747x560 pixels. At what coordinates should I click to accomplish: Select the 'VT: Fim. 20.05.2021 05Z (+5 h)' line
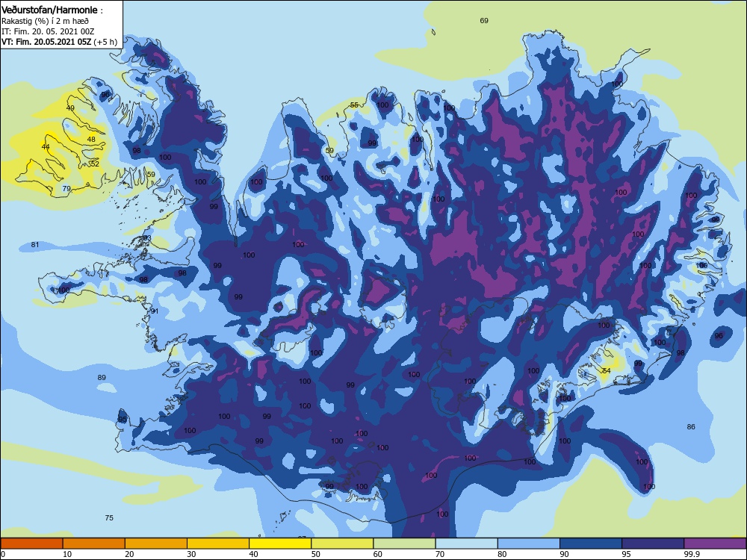tap(59, 42)
